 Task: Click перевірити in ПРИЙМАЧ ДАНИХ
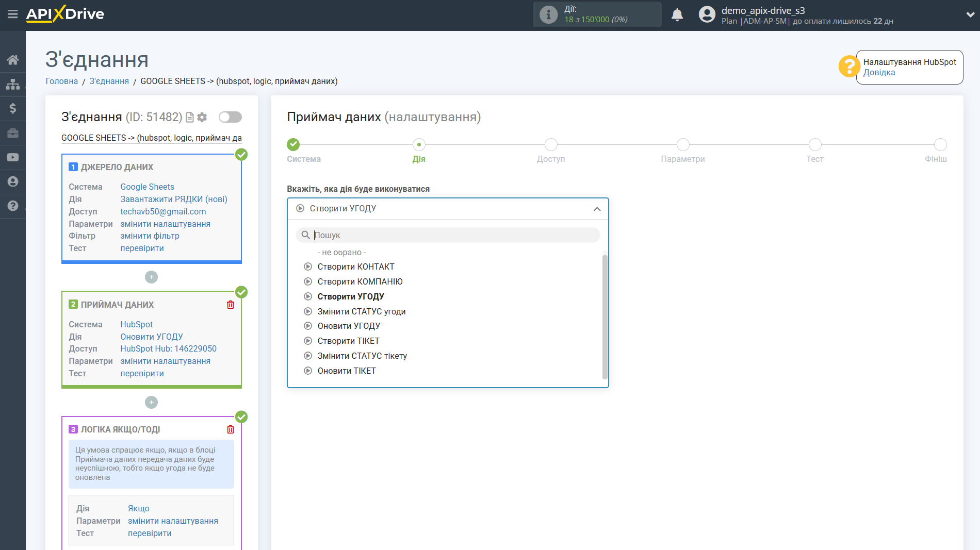pyautogui.click(x=142, y=374)
